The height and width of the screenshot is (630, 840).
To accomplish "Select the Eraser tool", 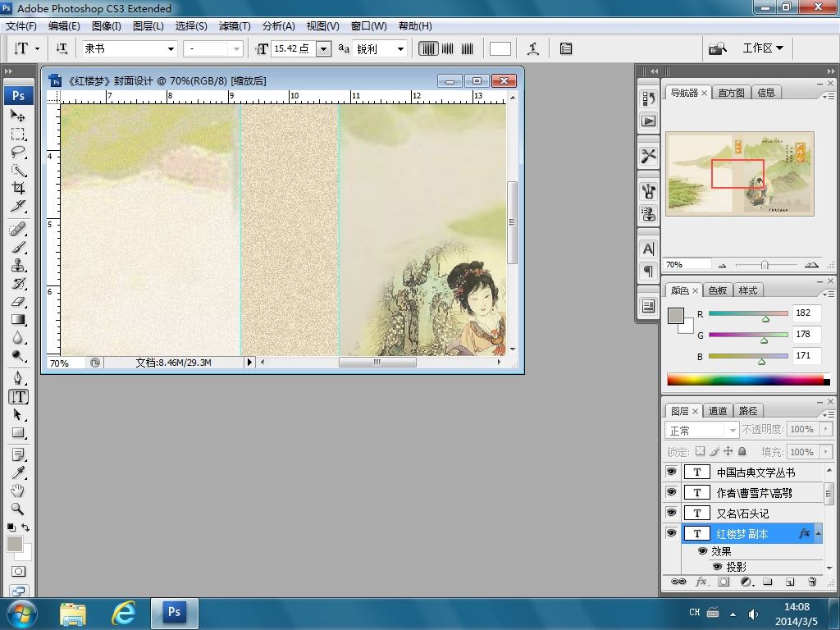I will click(x=18, y=302).
